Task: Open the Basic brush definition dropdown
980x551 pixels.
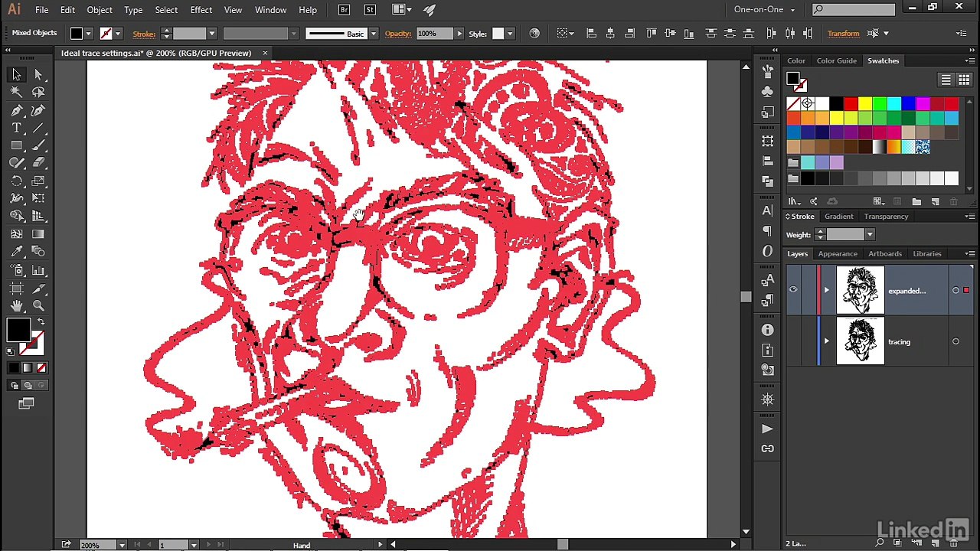Action: coord(373,34)
